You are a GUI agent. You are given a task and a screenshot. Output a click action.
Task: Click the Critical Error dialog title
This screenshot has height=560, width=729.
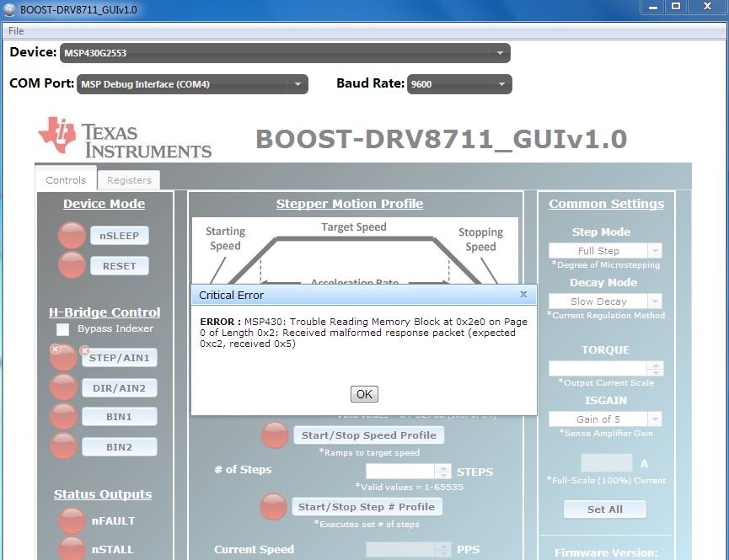click(231, 295)
